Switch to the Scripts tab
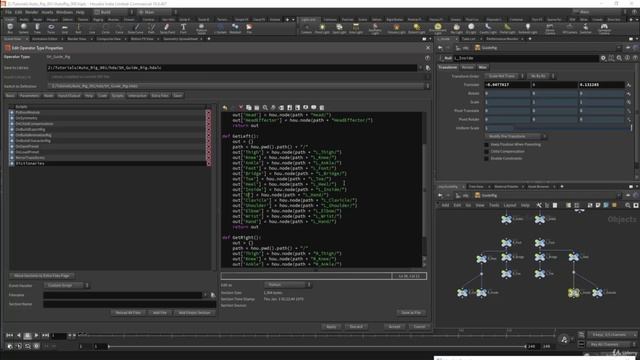This screenshot has height=360, width=640. (118, 96)
